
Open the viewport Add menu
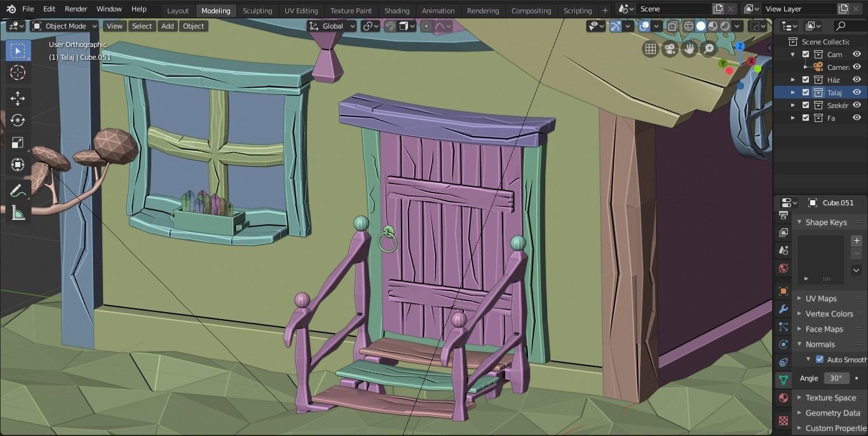(x=167, y=26)
